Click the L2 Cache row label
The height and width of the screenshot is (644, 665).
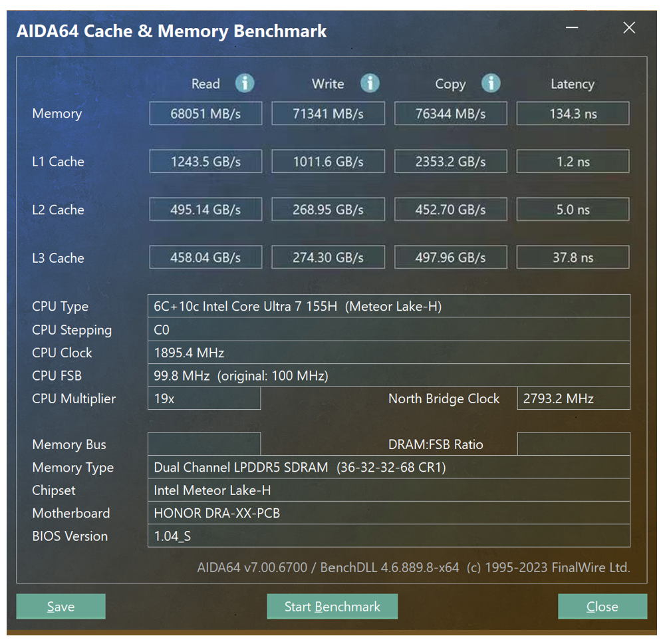tap(58, 209)
